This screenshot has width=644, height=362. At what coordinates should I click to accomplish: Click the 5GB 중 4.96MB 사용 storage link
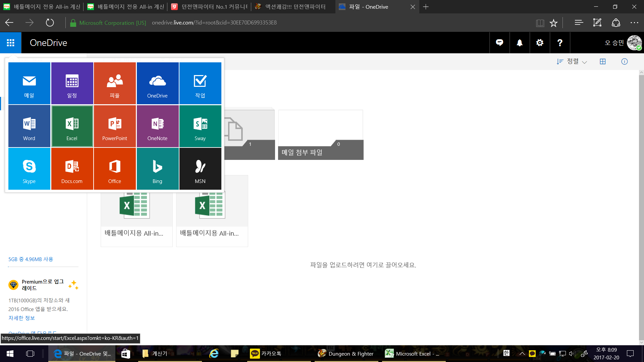pos(31,259)
